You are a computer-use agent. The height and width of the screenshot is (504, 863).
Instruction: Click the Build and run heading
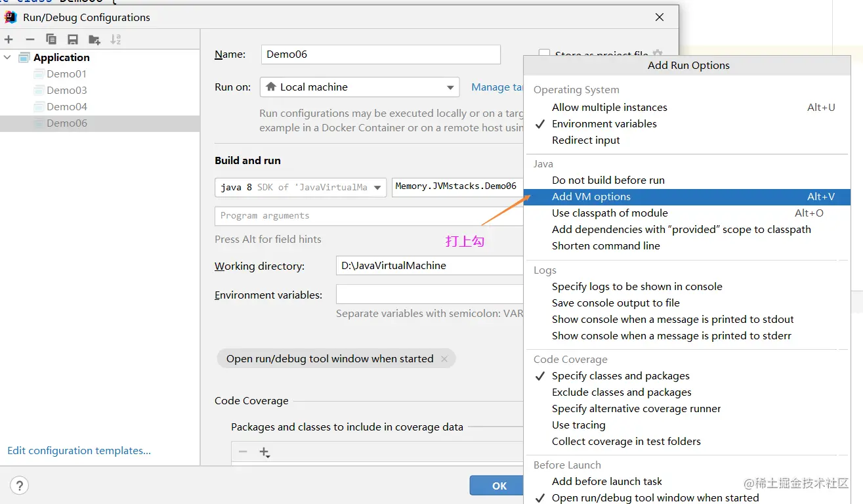point(247,161)
